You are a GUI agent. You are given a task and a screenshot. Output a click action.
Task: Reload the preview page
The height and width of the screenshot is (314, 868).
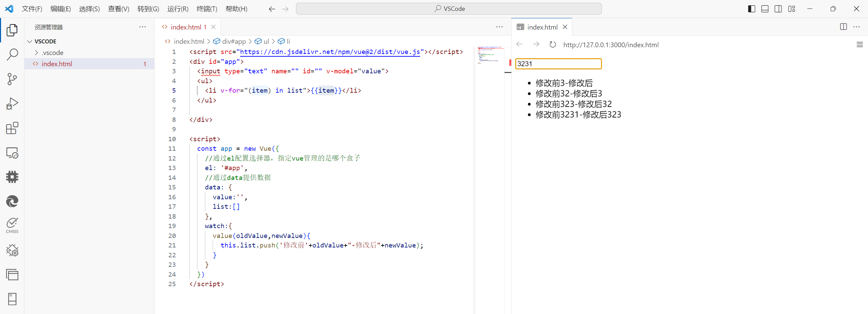pyautogui.click(x=553, y=44)
